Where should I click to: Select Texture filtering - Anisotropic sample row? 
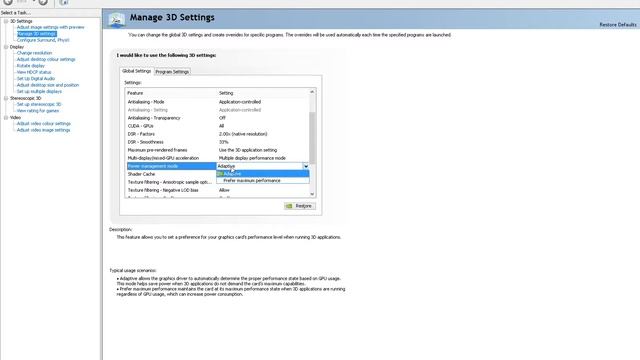171,182
